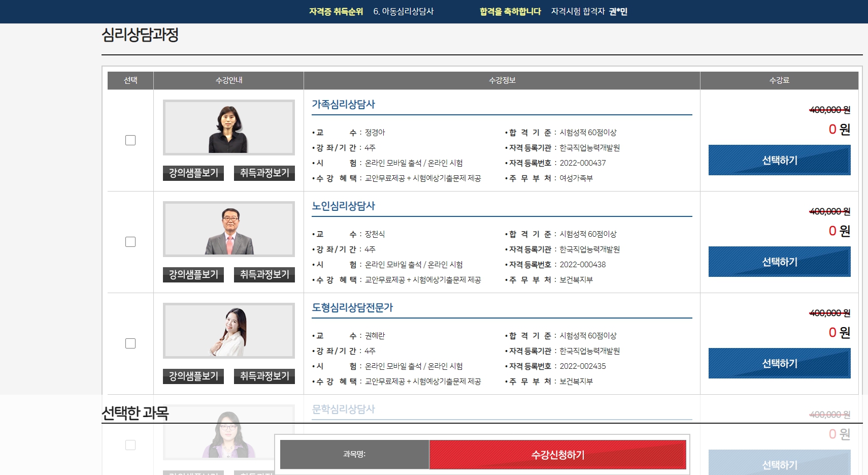The width and height of the screenshot is (868, 475).
Task: Click the 6. 아동심리상담사 ranking ticker
Action: (x=404, y=11)
